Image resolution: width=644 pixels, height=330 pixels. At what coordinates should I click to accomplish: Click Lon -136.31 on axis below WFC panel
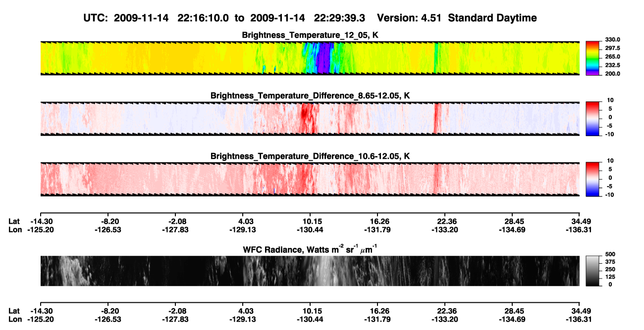pyautogui.click(x=579, y=319)
